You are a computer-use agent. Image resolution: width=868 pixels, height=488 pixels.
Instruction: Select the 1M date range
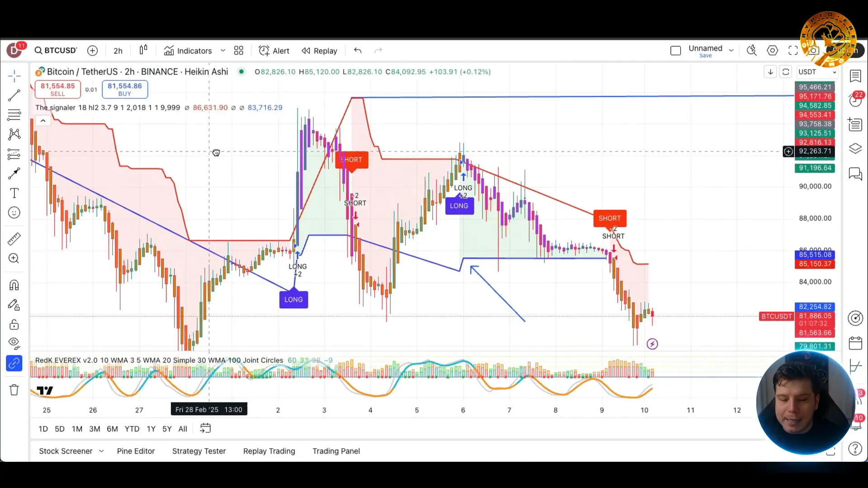click(77, 429)
